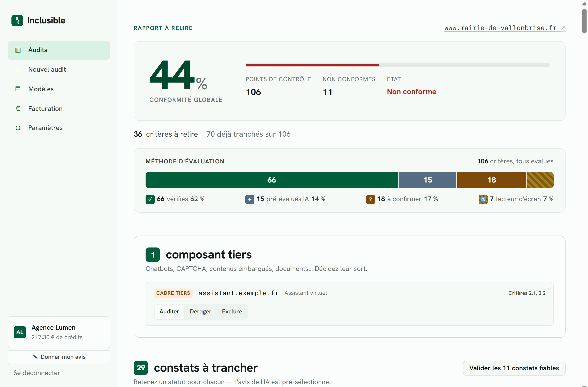The width and height of the screenshot is (588, 387).
Task: Click the 'Assistant virtuel' label
Action: tap(306, 293)
